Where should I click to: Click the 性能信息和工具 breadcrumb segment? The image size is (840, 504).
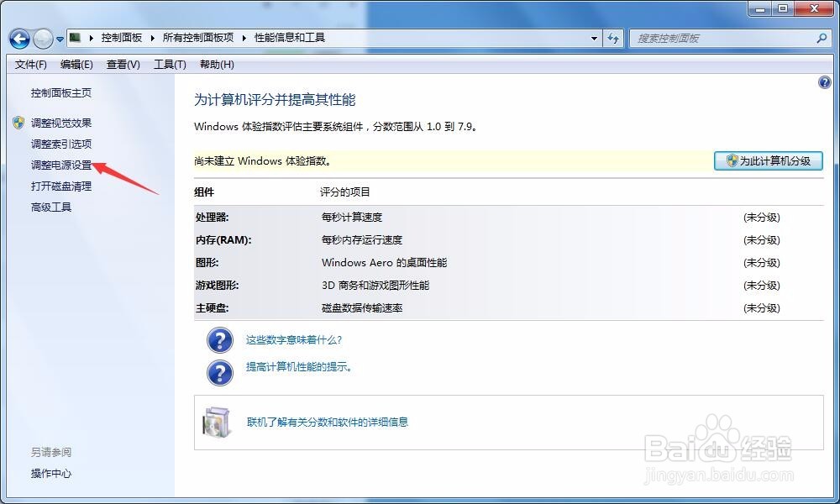(x=290, y=38)
